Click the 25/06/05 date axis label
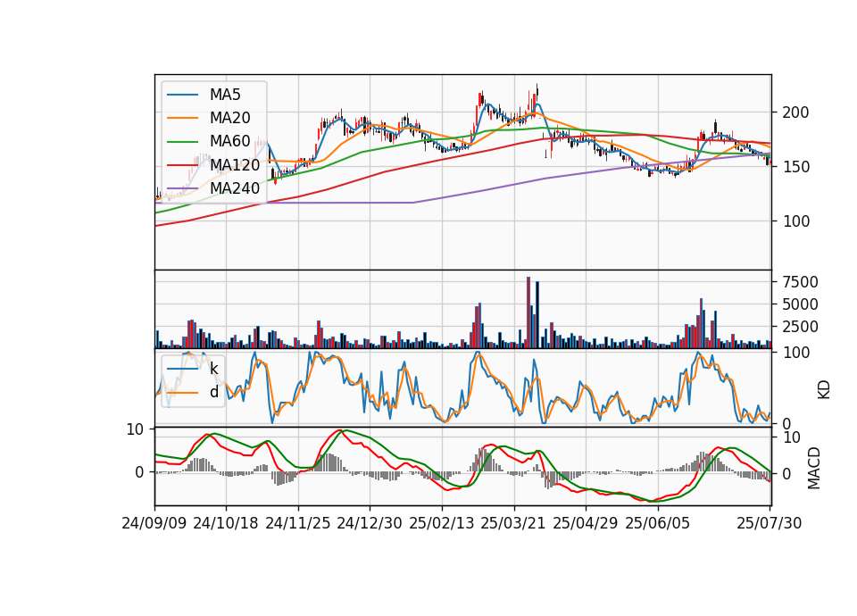Screen dimensions: 857x616 coord(658,523)
